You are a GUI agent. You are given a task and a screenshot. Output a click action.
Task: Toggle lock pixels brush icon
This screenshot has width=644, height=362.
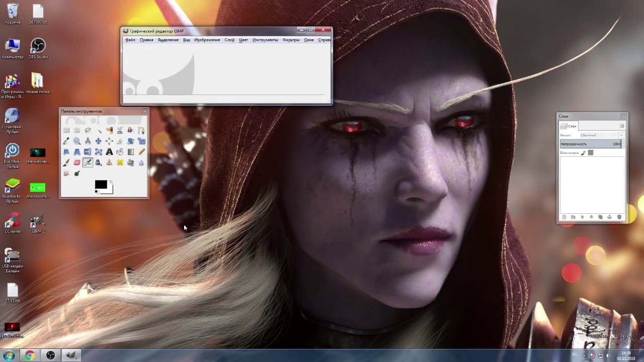pyautogui.click(x=583, y=153)
